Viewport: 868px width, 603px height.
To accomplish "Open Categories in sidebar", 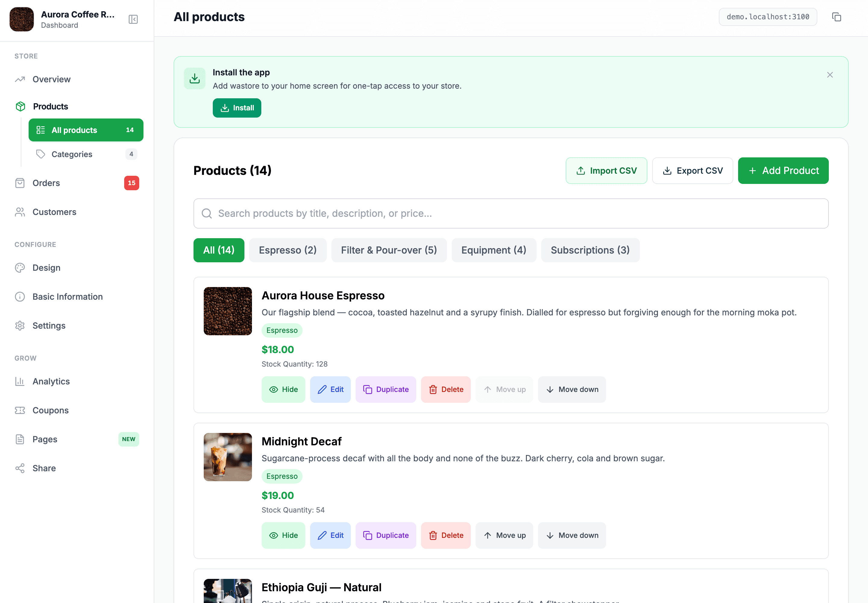I will [86, 154].
